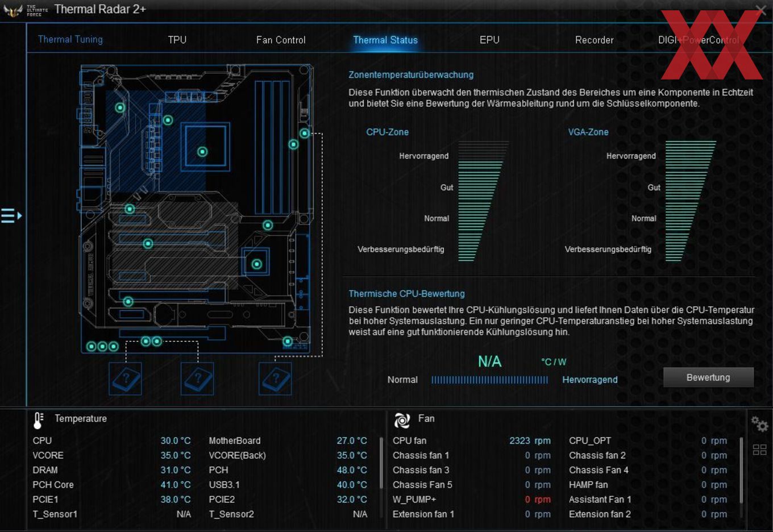Click the Thermische CPU-Bewertung heading
Viewport: 773px width, 532px height.
tap(406, 294)
